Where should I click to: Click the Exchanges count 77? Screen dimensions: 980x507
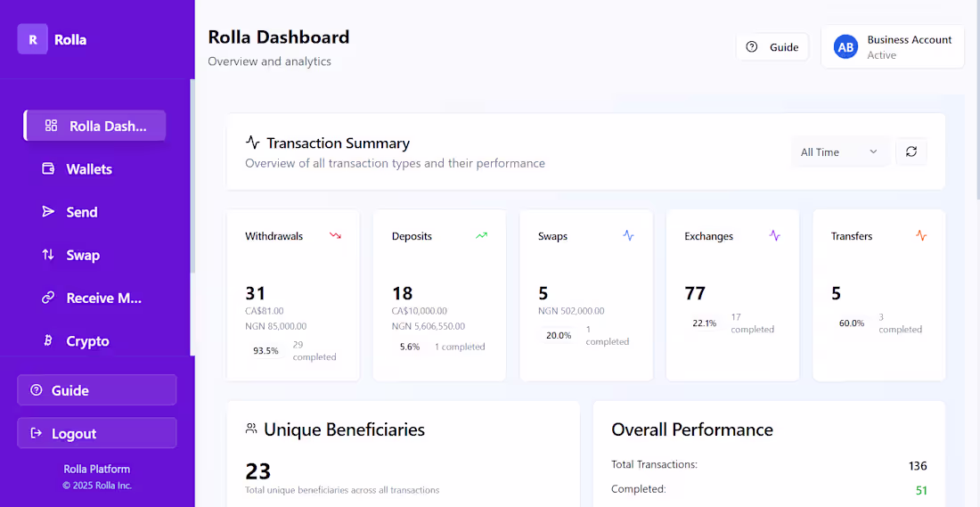pos(695,293)
